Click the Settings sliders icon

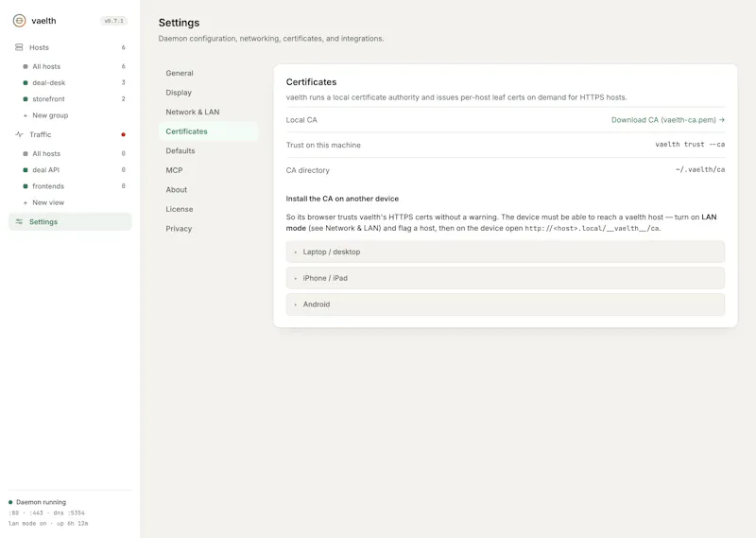[x=19, y=221]
